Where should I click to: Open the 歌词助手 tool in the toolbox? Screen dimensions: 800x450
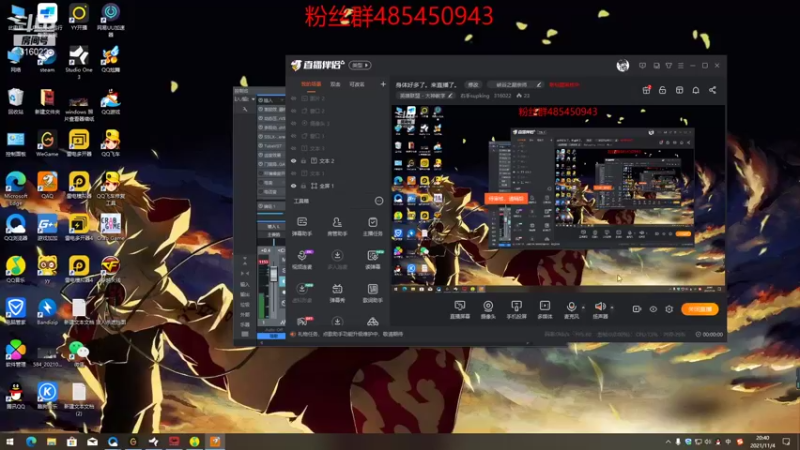[x=372, y=293]
